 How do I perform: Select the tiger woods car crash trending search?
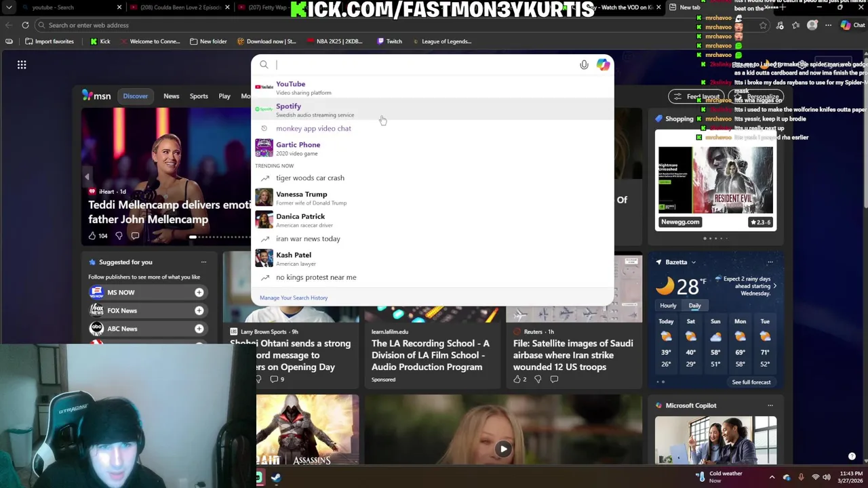[x=432, y=178]
